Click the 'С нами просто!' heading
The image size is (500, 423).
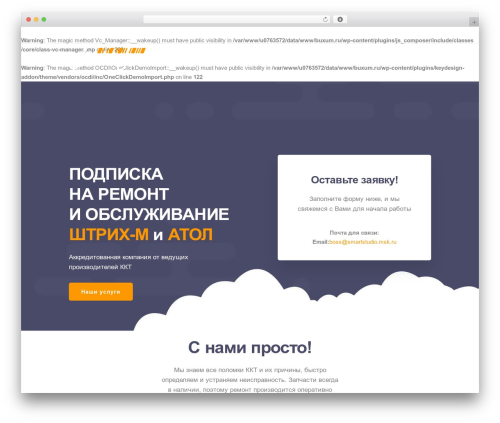[250, 348]
